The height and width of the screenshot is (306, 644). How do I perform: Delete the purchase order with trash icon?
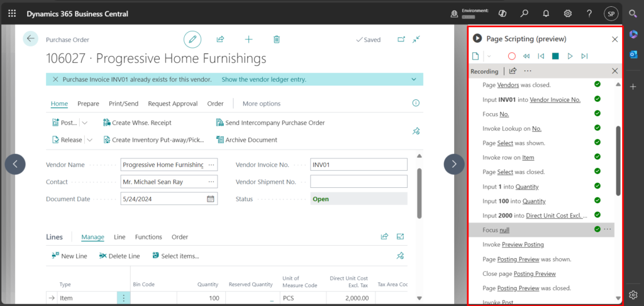coord(277,40)
